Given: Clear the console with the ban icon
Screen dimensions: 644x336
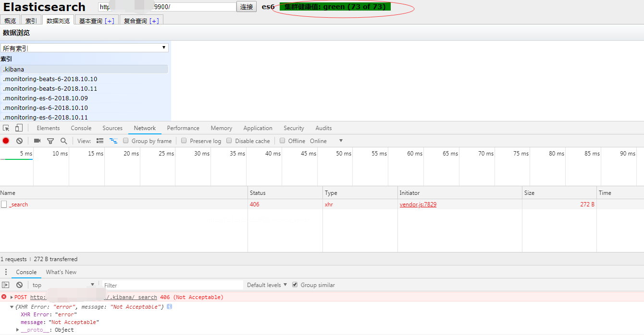Looking at the screenshot, I should click(19, 285).
